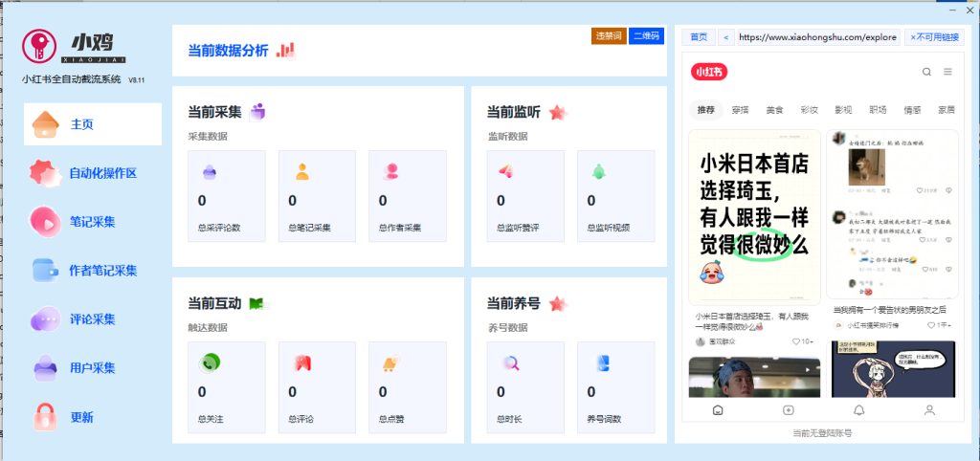Select 评论采集 in the sidebar
The height and width of the screenshot is (461, 980).
tap(93, 319)
